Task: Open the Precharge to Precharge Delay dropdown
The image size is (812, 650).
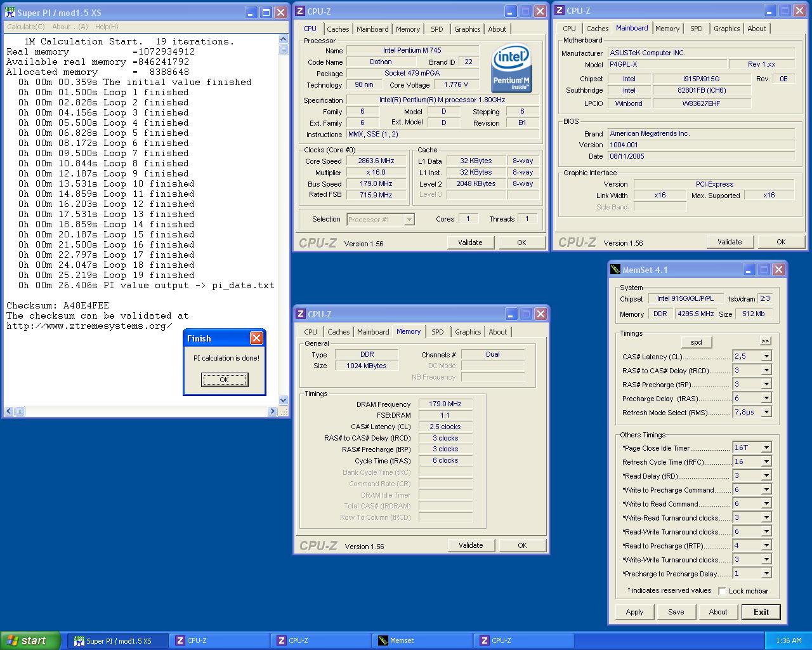Action: point(766,573)
